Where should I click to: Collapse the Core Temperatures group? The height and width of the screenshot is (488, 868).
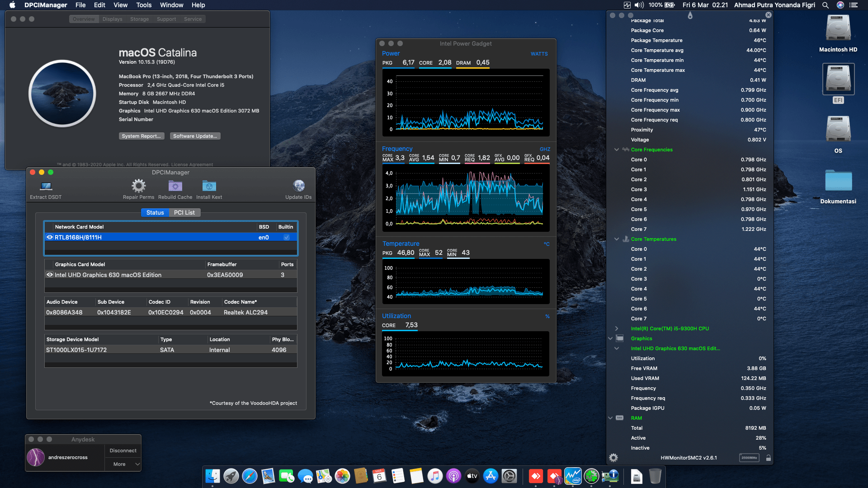pyautogui.click(x=616, y=239)
